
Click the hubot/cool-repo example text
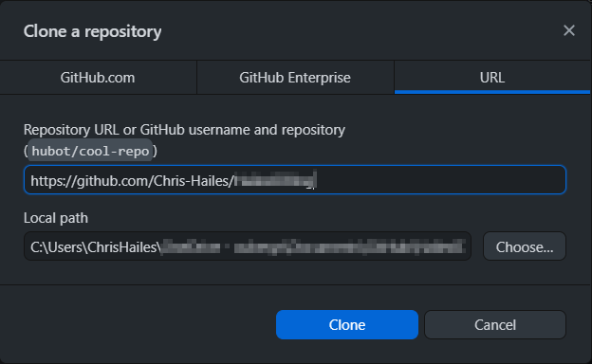click(91, 151)
